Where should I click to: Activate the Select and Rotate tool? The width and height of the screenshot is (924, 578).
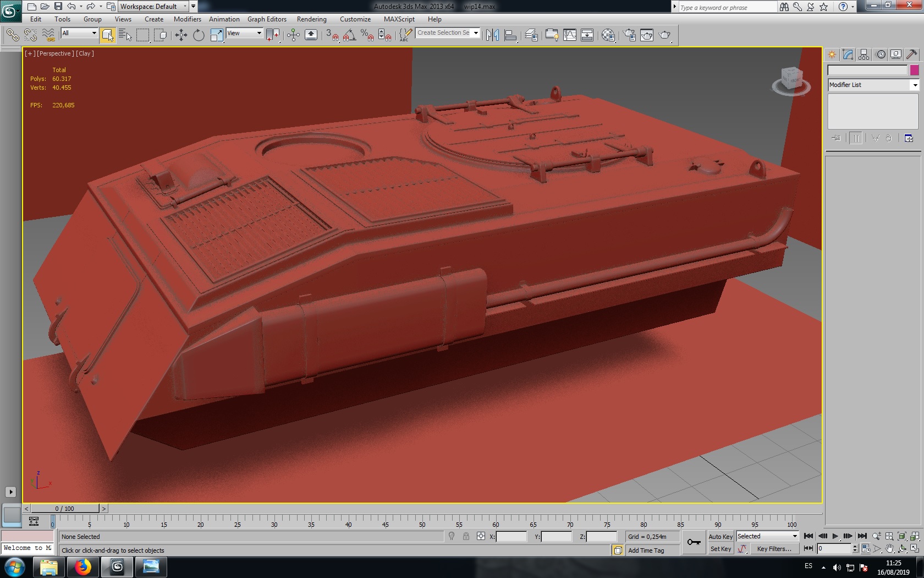click(x=199, y=35)
